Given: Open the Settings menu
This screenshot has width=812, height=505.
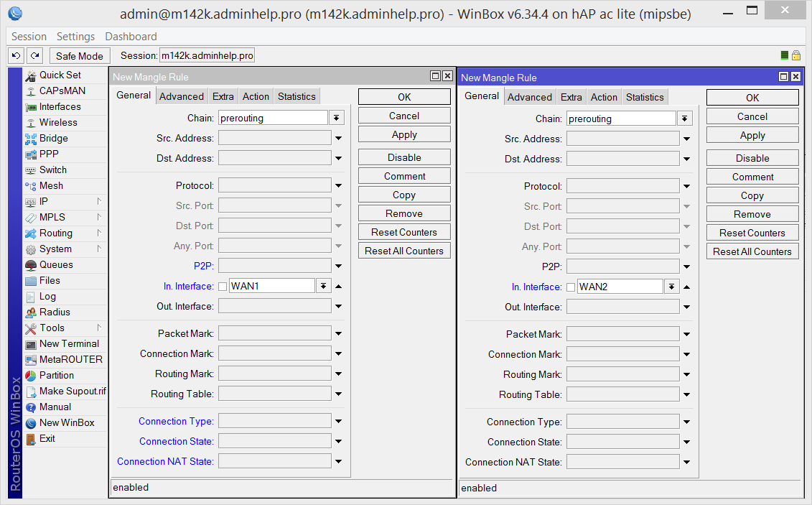Looking at the screenshot, I should [75, 36].
